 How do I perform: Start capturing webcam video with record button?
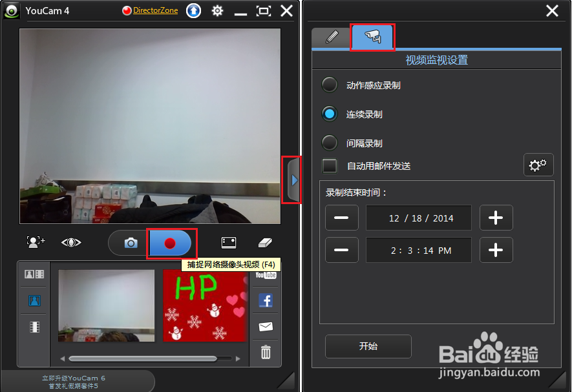171,243
